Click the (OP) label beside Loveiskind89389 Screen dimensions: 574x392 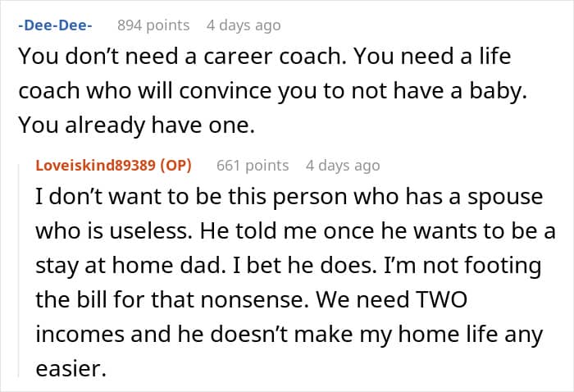click(175, 165)
